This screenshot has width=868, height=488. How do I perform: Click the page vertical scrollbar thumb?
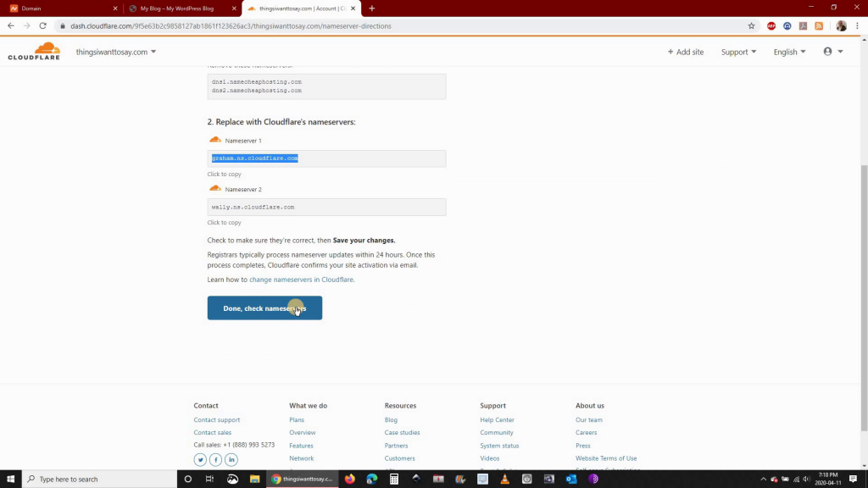point(864,298)
